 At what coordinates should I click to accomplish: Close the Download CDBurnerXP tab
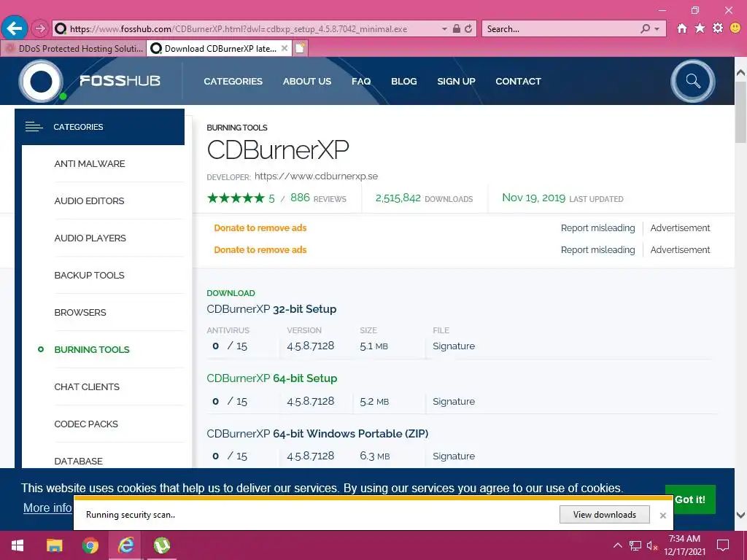(x=285, y=48)
